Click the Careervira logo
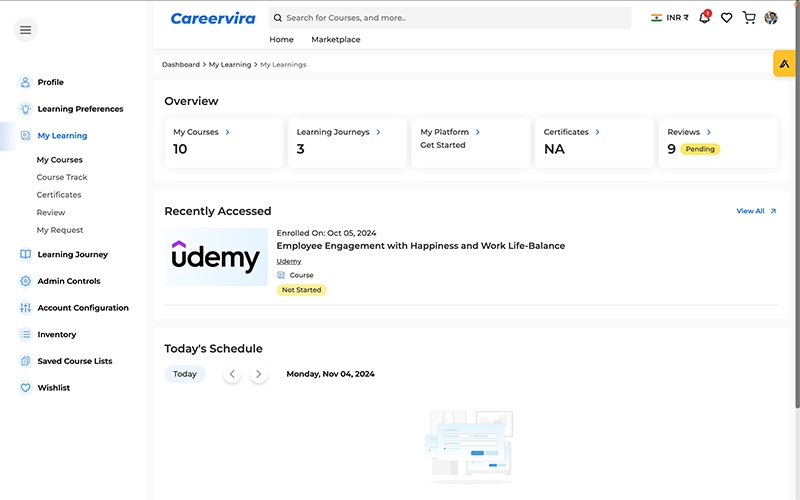800x500 pixels. pyautogui.click(x=213, y=18)
